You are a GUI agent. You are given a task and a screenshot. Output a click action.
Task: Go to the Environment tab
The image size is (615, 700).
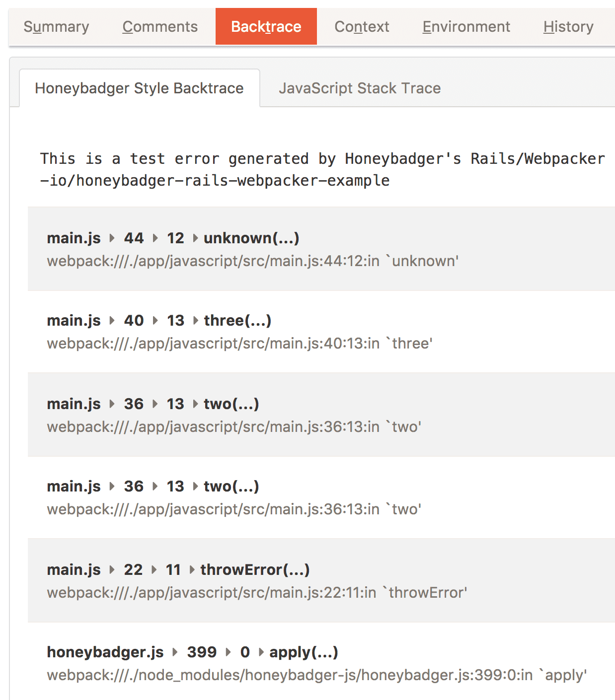[466, 27]
